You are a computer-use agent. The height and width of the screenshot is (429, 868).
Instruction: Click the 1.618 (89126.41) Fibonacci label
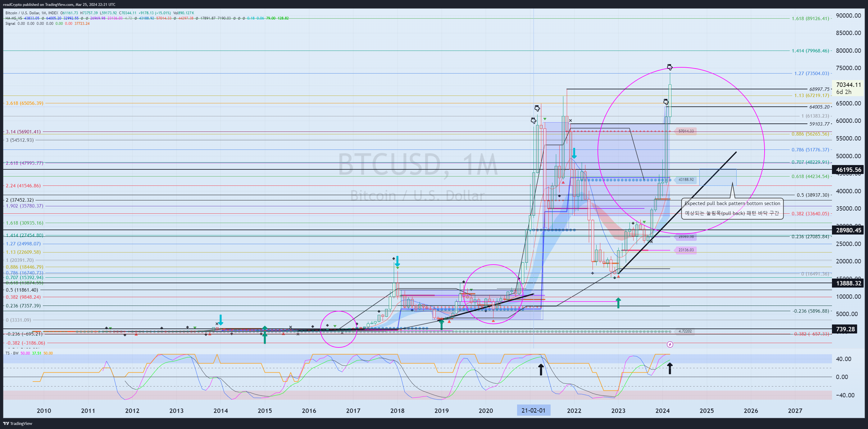coord(810,19)
